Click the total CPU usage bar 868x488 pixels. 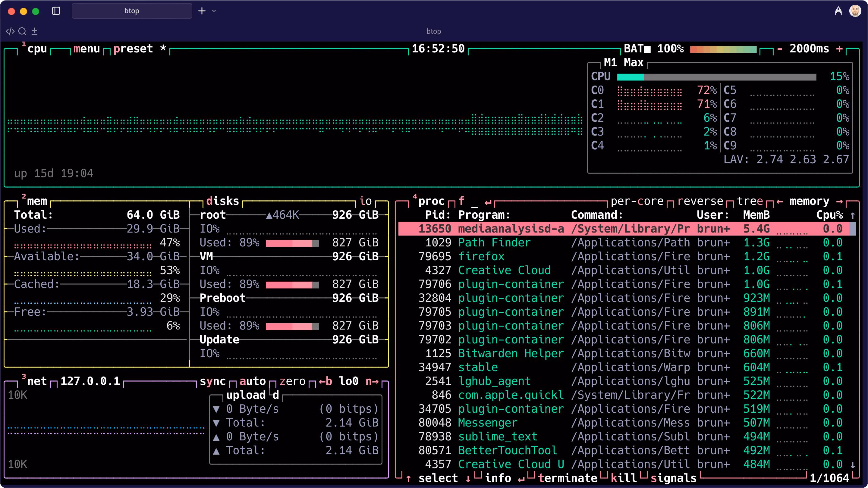[x=717, y=77]
